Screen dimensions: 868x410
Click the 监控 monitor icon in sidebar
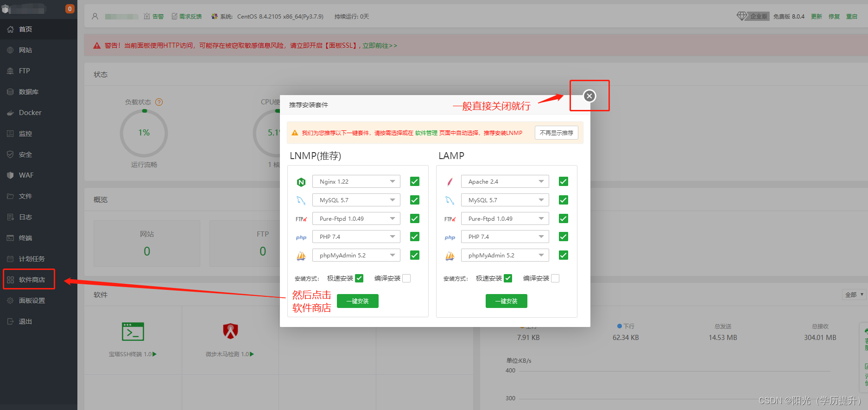click(10, 134)
